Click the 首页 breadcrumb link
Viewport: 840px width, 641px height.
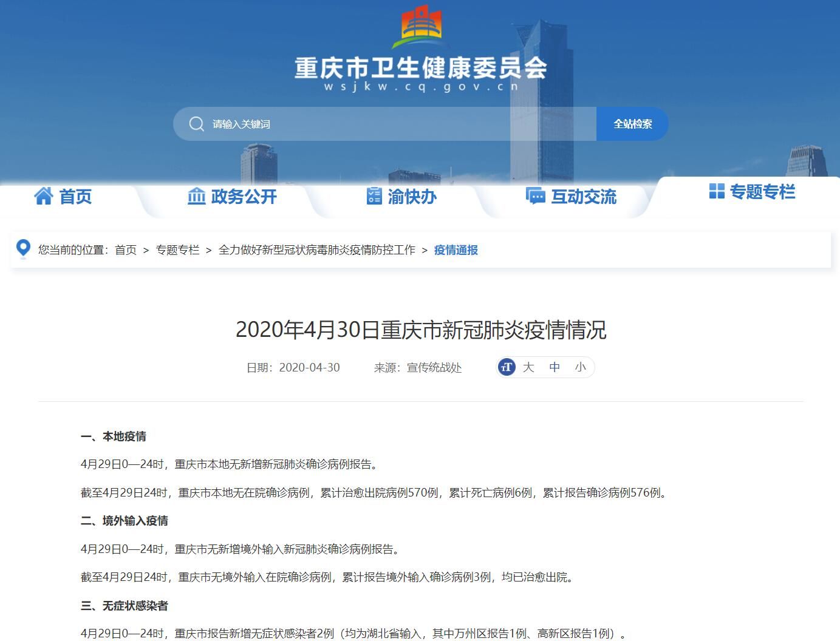126,250
